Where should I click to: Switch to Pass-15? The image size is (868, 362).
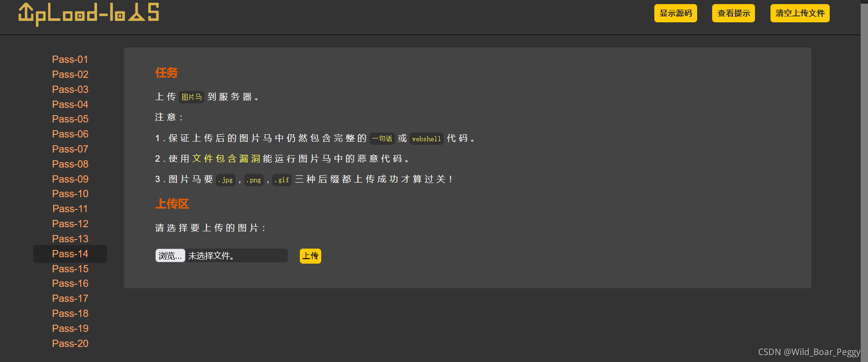tap(70, 269)
